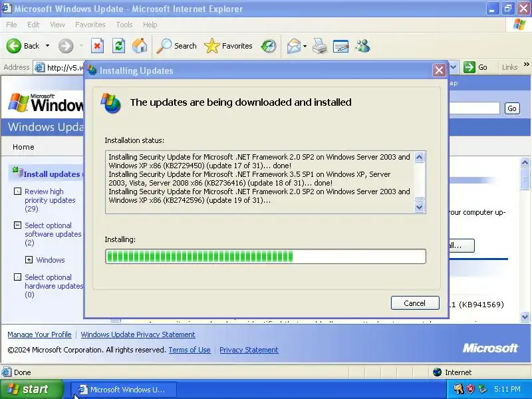Click Select optional hardware updates link
Viewport: 532px width, 399px height.
54,286
